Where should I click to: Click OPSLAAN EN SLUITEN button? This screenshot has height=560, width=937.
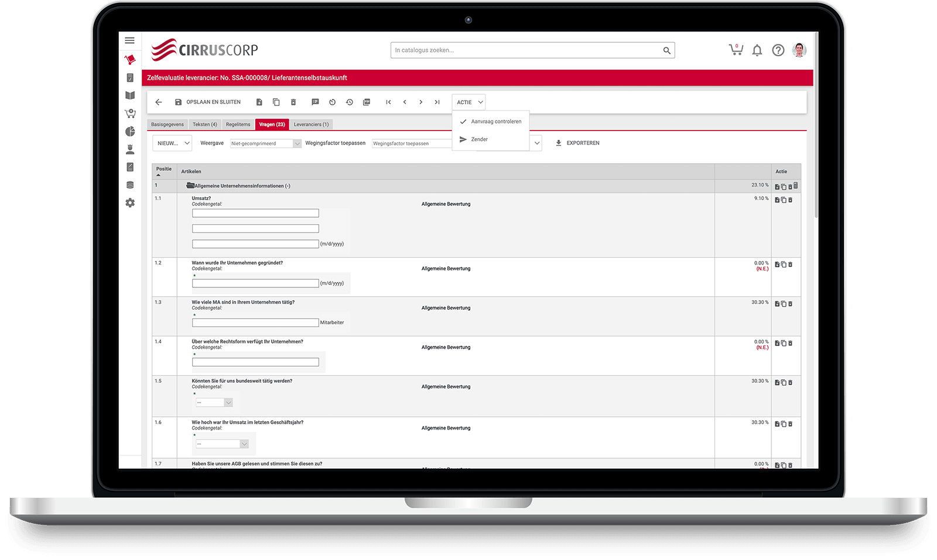207,102
